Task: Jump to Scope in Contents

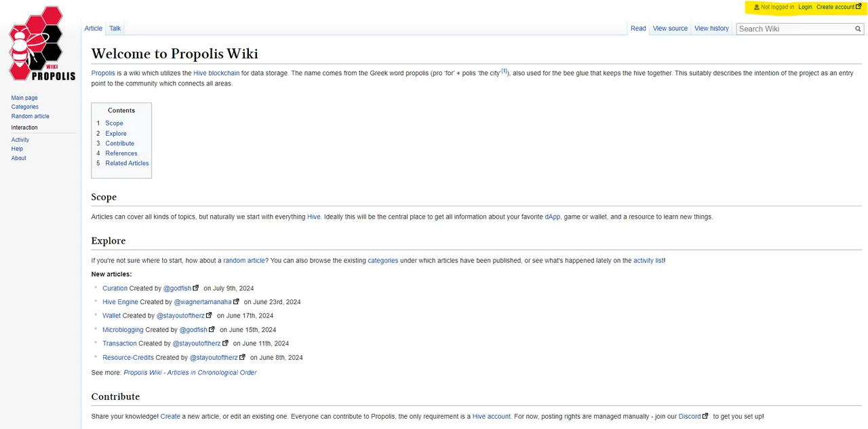Action: tap(114, 124)
